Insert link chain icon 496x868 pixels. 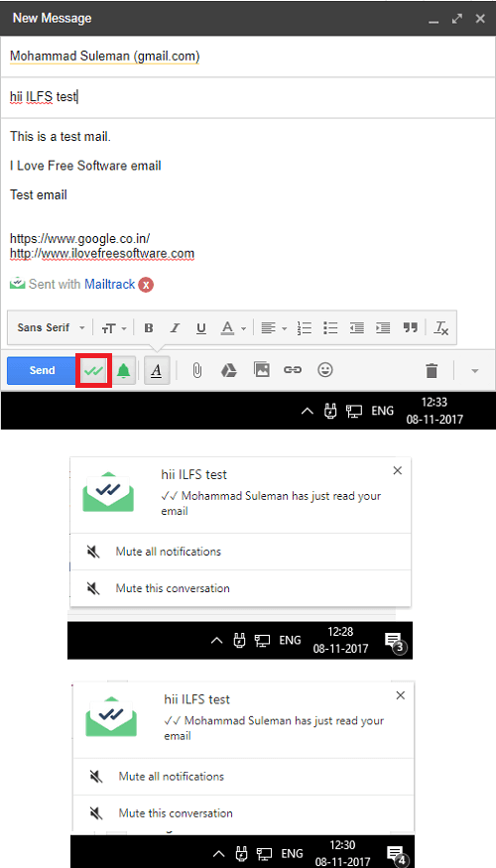(x=293, y=370)
